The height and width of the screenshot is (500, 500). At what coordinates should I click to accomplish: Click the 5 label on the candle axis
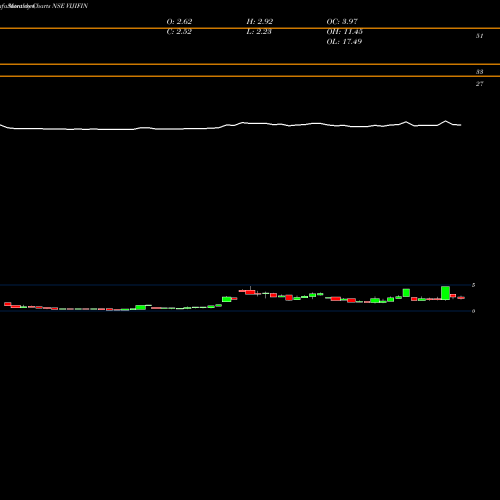tap(473, 285)
